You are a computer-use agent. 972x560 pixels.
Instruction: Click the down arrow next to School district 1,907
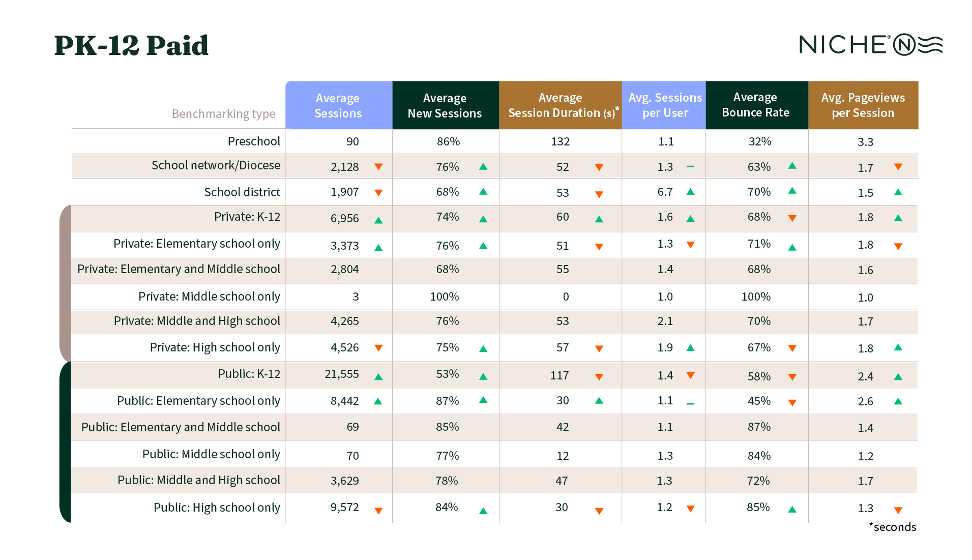378,193
